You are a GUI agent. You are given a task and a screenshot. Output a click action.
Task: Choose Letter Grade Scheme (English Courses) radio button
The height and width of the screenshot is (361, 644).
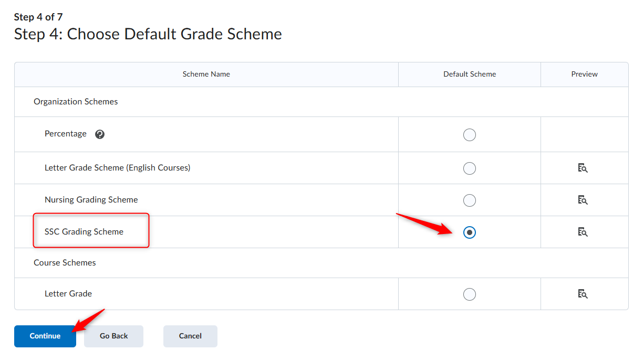(470, 168)
